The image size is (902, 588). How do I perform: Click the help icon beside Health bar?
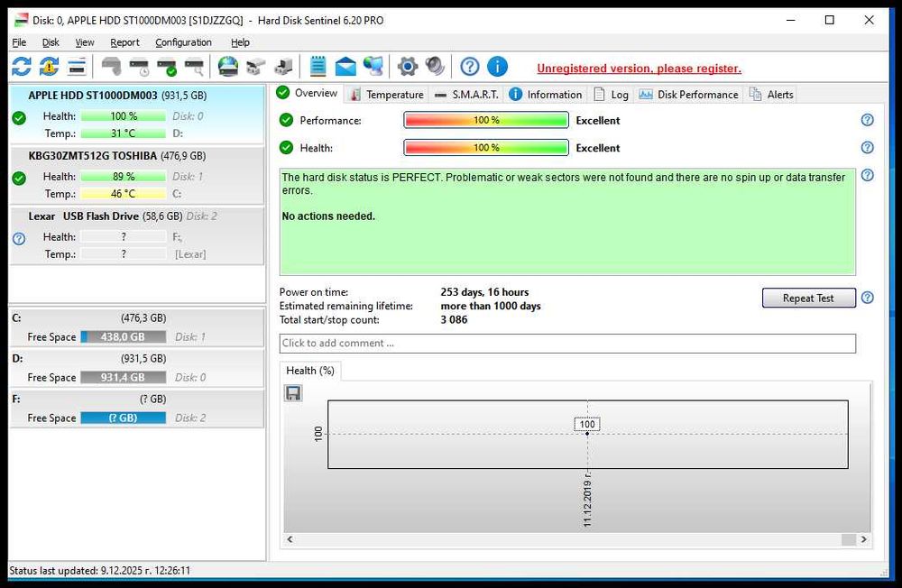coord(868,147)
